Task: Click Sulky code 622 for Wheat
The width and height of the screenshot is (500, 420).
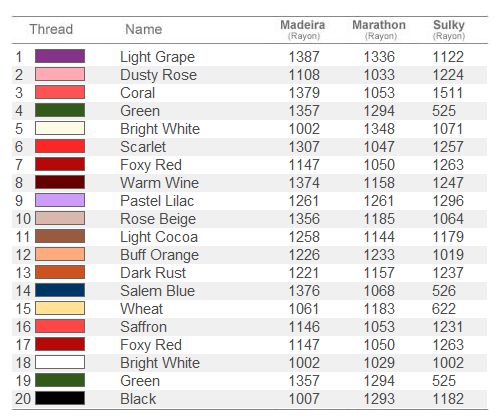Action: pyautogui.click(x=444, y=309)
